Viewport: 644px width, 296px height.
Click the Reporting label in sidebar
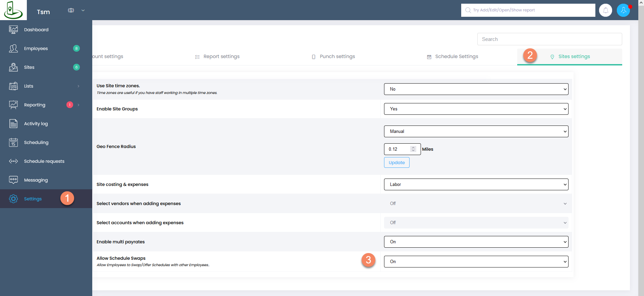click(35, 105)
